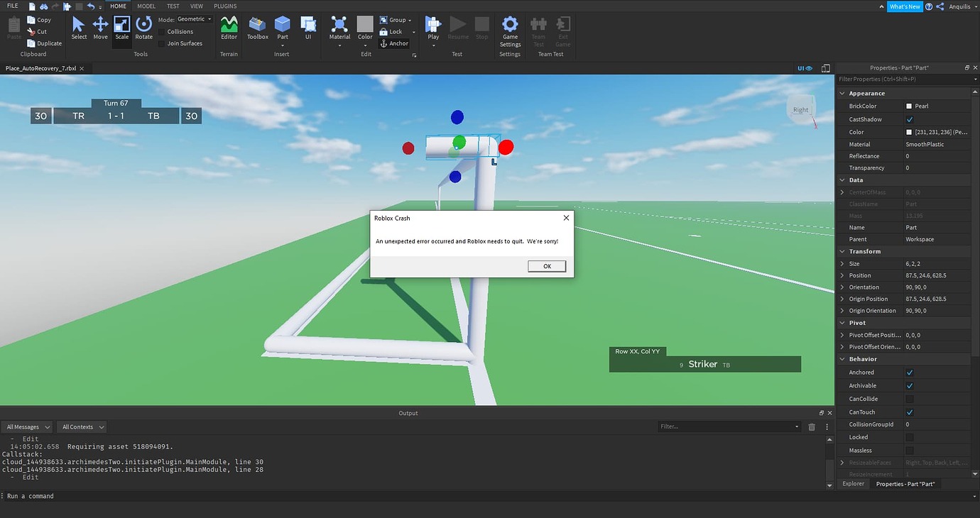Select the Move tool
This screenshot has width=980, height=518.
click(99, 28)
